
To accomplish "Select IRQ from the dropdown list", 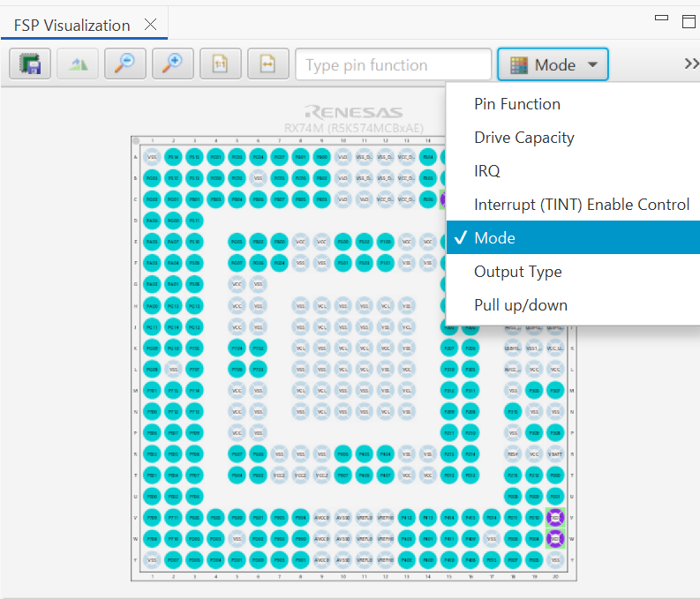I will (573, 171).
